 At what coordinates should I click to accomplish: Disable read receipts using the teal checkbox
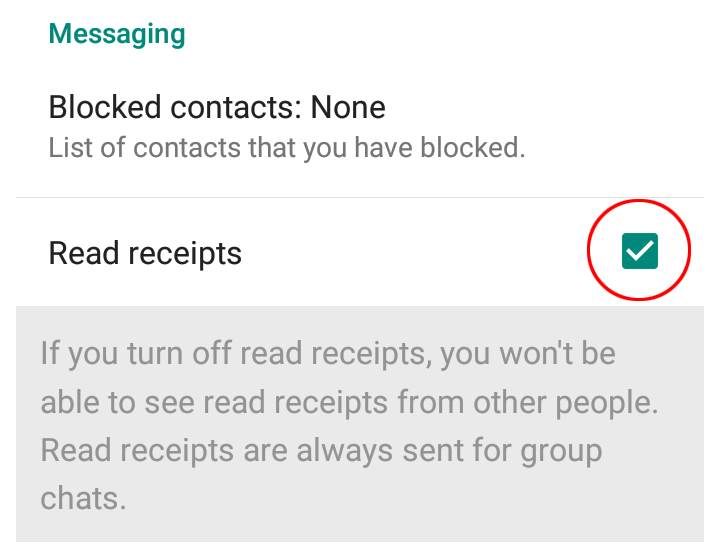[640, 251]
